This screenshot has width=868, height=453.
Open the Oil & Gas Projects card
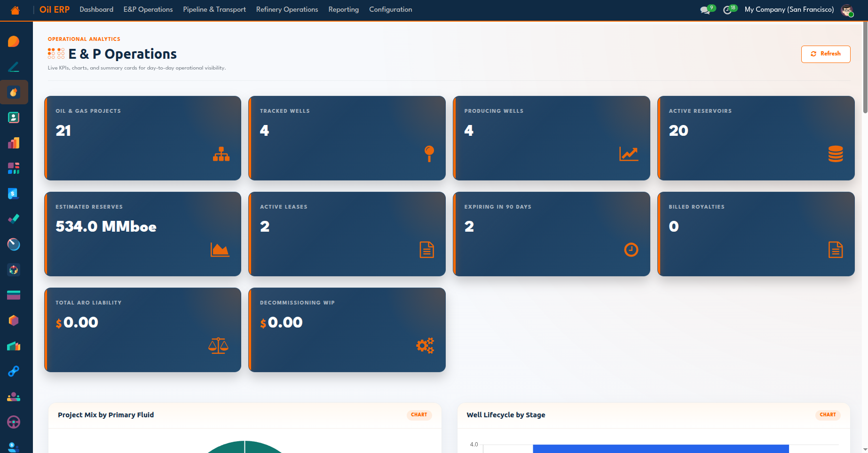point(142,138)
